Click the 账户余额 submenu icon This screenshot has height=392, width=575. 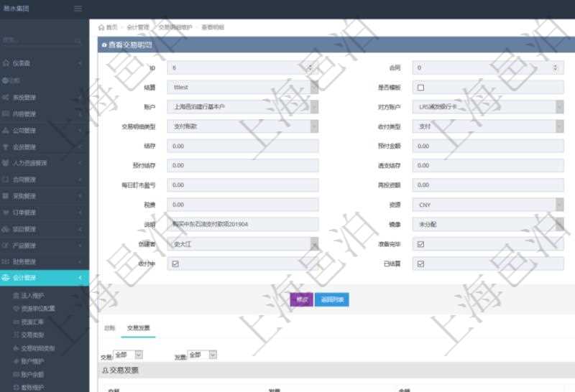coord(16,375)
